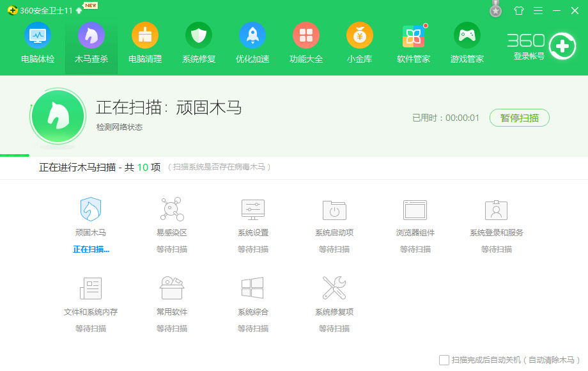Image resolution: width=588 pixels, height=371 pixels.
Task: Switch to the 木马查杀 tab
Action: [91, 42]
